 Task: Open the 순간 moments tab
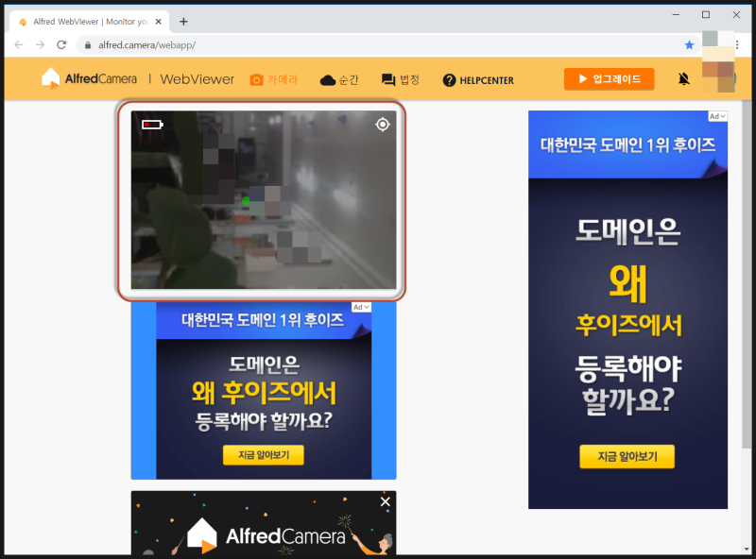pyautogui.click(x=339, y=79)
